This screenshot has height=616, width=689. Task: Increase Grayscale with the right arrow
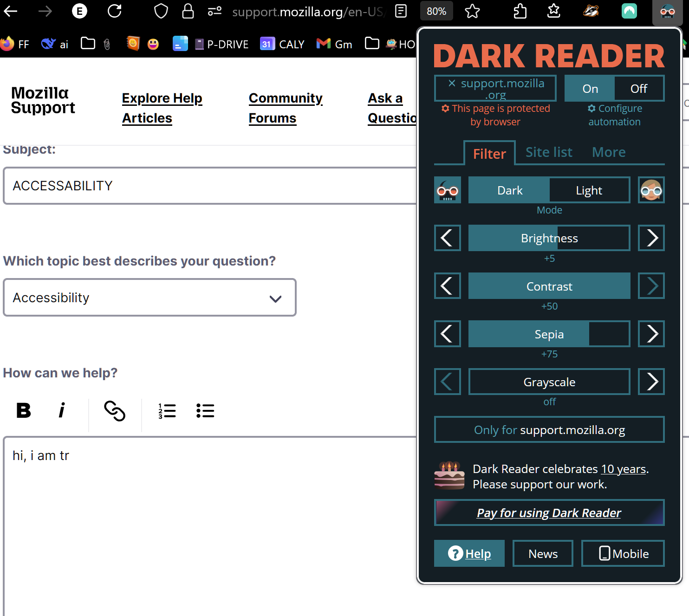651,382
